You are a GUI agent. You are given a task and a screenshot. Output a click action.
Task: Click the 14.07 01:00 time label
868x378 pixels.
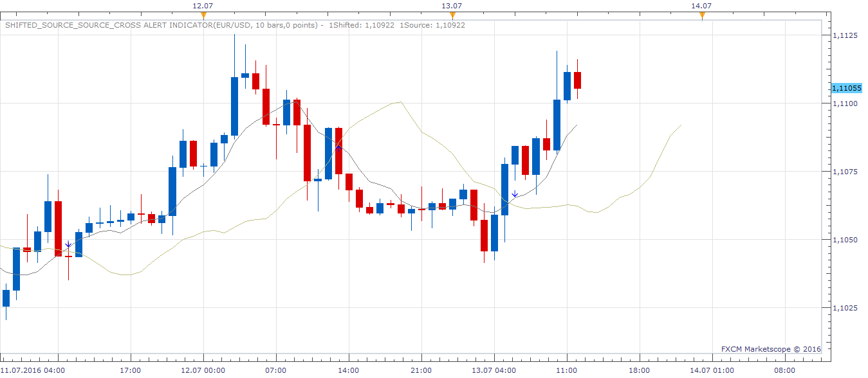pos(712,370)
